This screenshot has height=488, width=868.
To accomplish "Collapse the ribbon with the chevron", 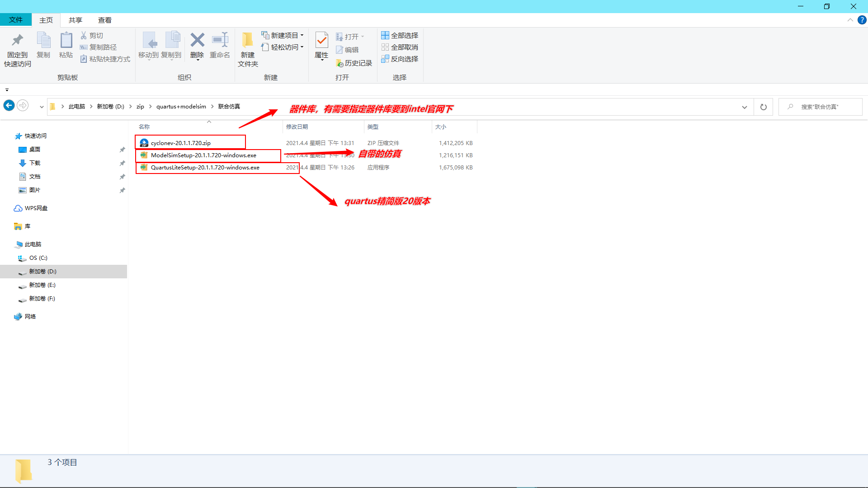I will 850,20.
